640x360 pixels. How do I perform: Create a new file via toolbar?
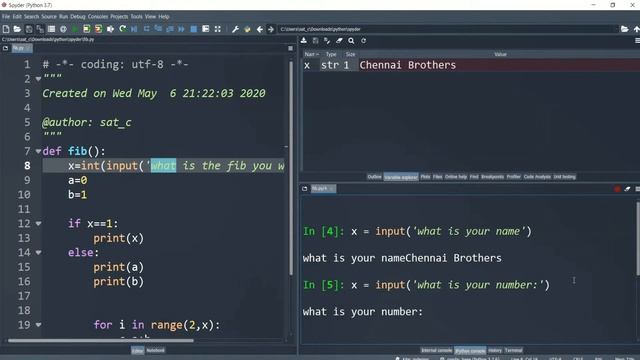6,29
